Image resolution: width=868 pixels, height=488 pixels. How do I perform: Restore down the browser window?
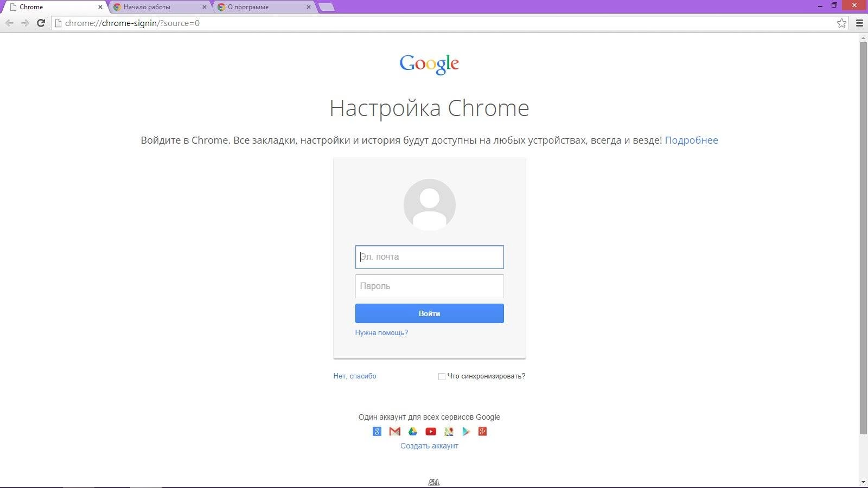[x=834, y=6]
